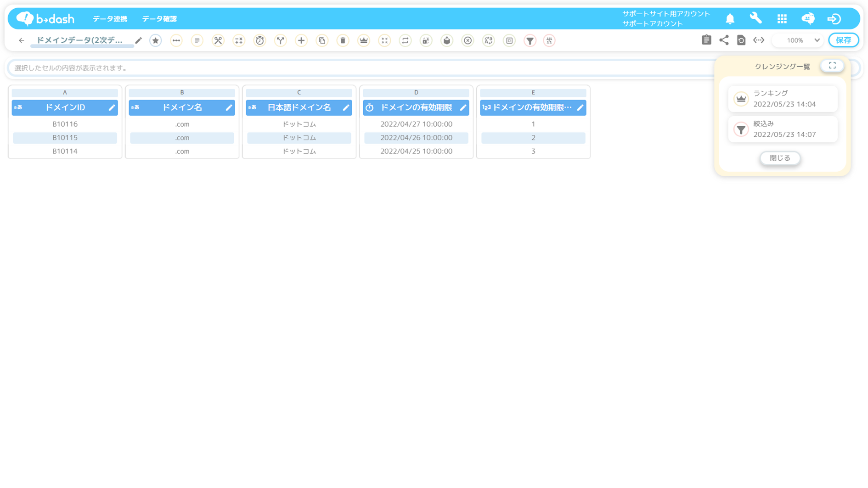Select cell B10114
Screen dimensions: 868x488
(65, 151)
